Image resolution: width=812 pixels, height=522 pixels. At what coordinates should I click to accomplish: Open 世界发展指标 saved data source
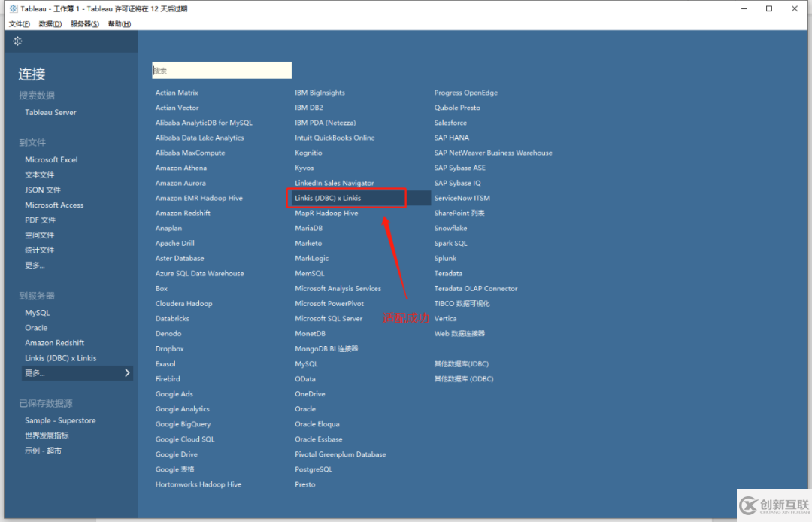[x=47, y=436]
